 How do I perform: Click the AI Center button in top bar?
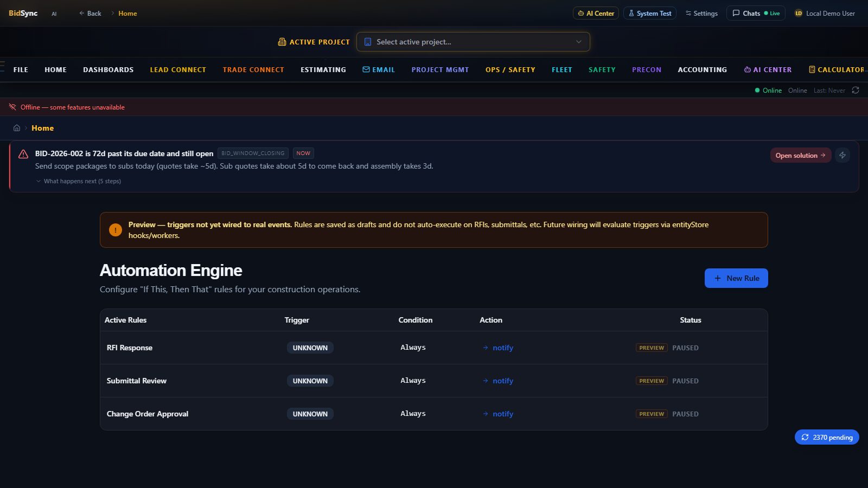[x=596, y=13]
